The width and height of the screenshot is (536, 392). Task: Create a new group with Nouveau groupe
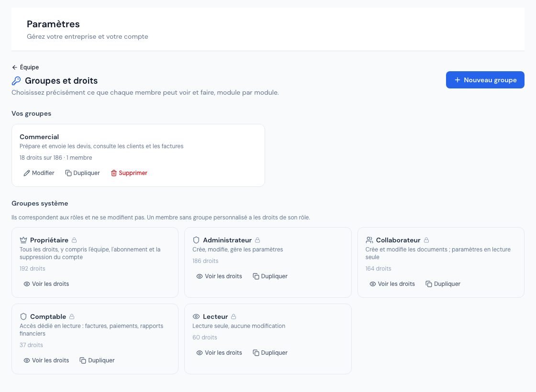point(485,80)
